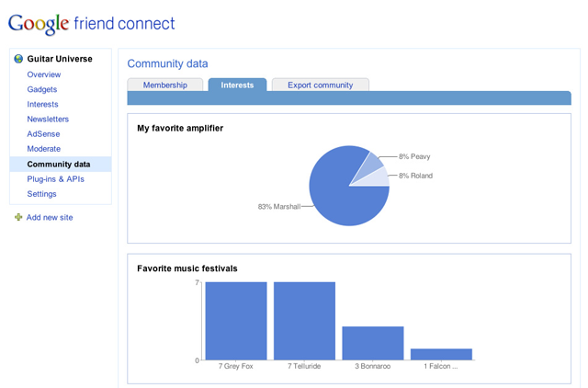
Task: Click the 7 Grey Fox label
Action: (x=236, y=366)
